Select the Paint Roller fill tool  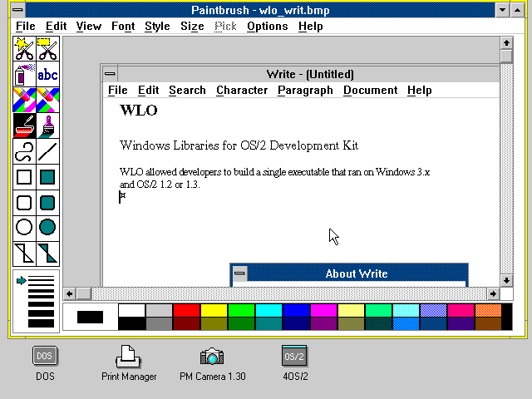click(x=24, y=126)
